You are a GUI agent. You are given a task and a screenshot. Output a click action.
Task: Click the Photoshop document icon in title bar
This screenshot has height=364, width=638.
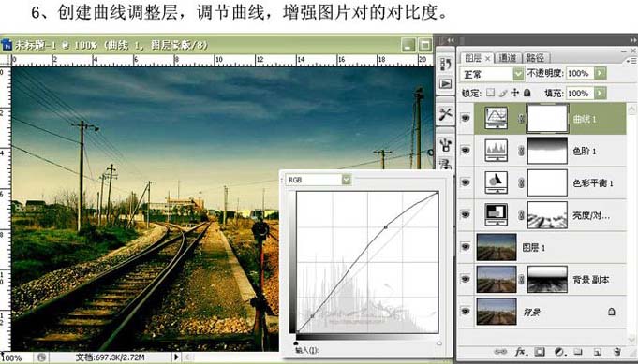(7, 44)
